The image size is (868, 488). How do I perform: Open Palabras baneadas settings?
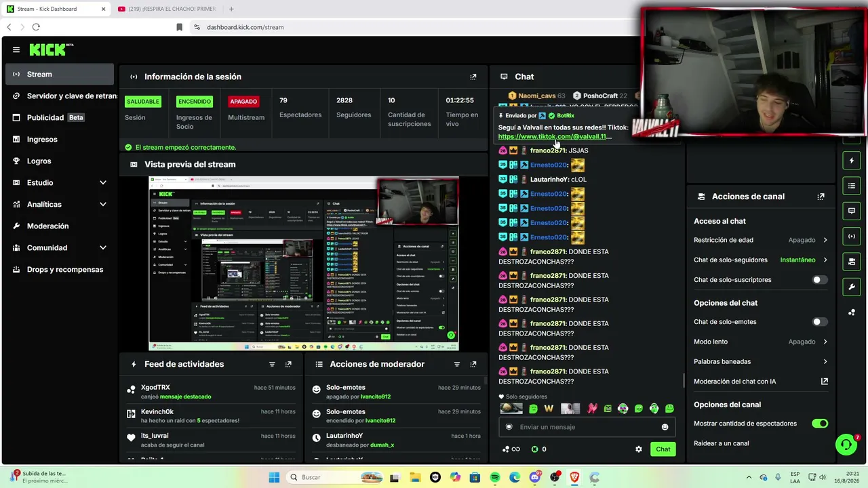point(760,361)
